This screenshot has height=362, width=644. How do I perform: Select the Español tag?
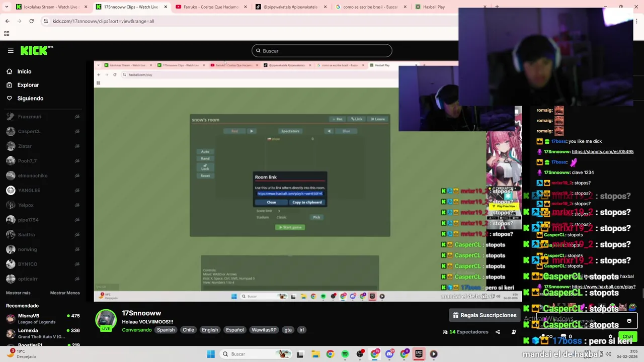[x=234, y=330]
